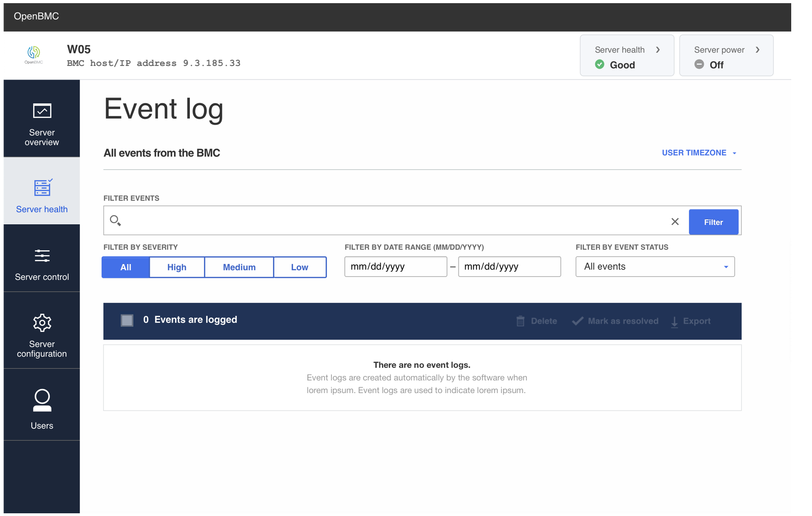Click the OpenBMC menu bar title
Image resolution: width=812 pixels, height=516 pixels.
click(36, 16)
